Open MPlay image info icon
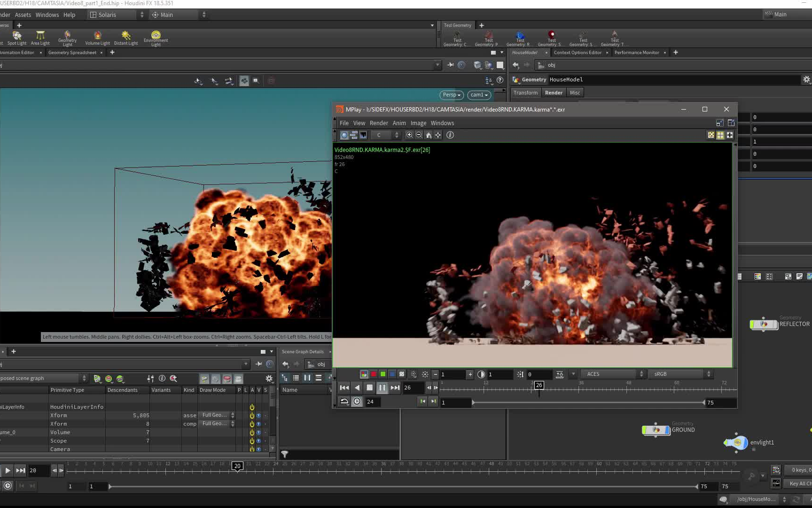The width and height of the screenshot is (812, 508). click(450, 135)
